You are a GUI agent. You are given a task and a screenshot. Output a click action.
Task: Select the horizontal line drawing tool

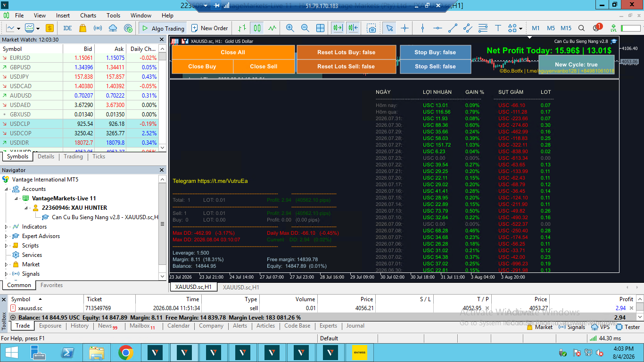click(x=438, y=28)
